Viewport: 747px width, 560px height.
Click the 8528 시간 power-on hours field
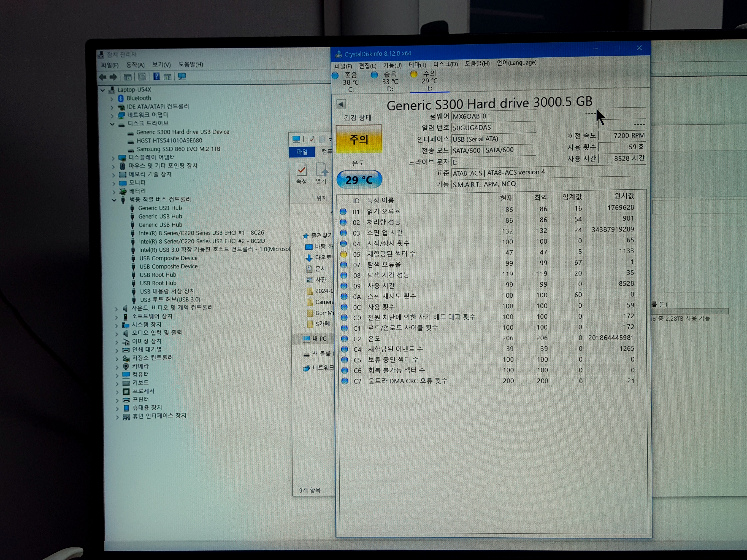click(x=622, y=158)
